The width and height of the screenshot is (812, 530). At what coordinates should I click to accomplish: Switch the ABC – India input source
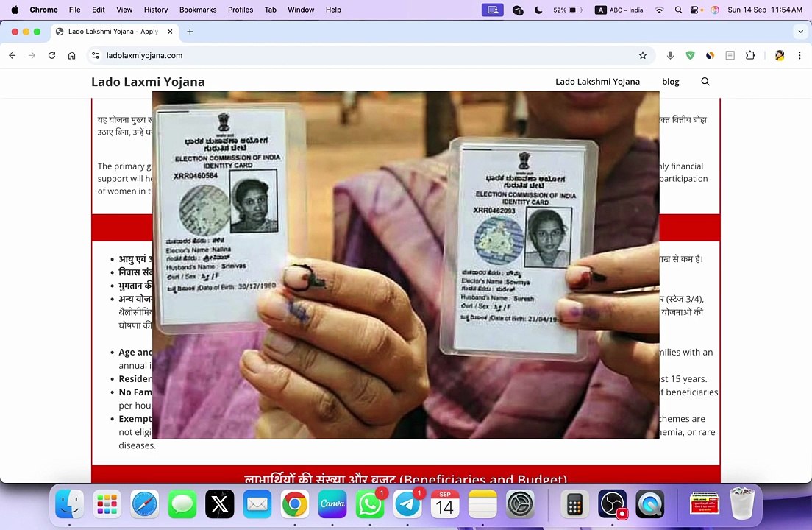(x=619, y=10)
